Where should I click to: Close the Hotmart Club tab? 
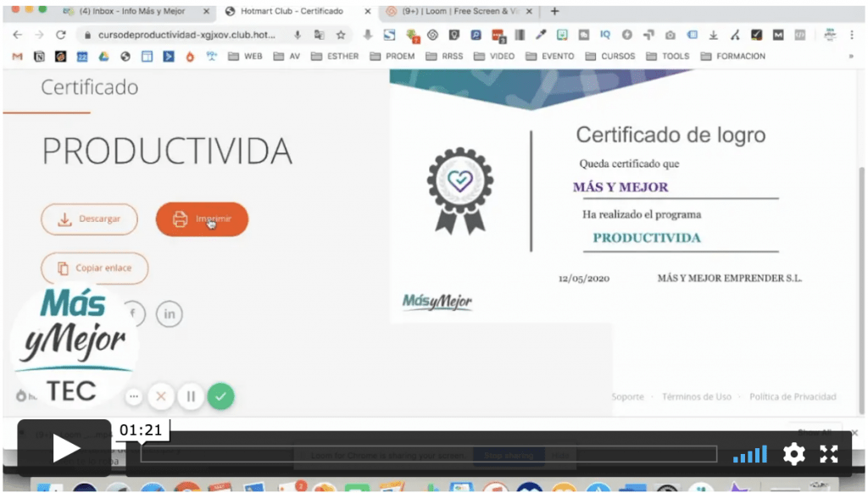click(x=368, y=11)
